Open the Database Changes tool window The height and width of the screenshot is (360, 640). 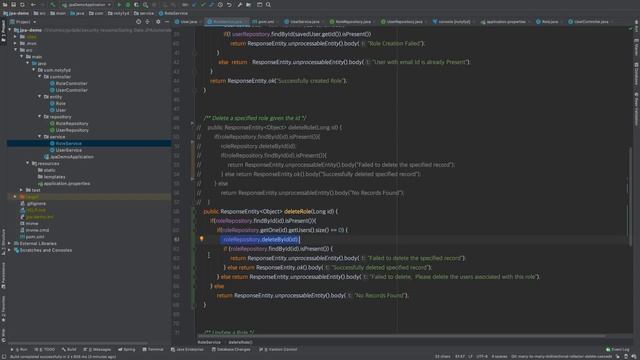tap(231, 349)
